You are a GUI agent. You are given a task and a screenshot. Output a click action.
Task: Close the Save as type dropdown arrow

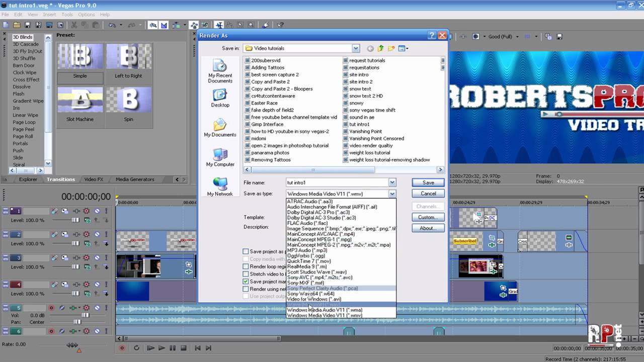(392, 194)
